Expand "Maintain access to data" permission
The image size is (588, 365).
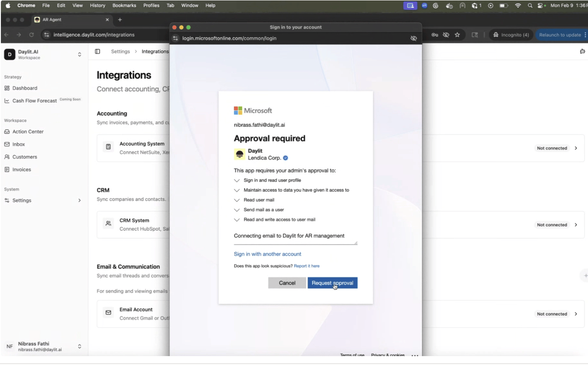tap(236, 190)
